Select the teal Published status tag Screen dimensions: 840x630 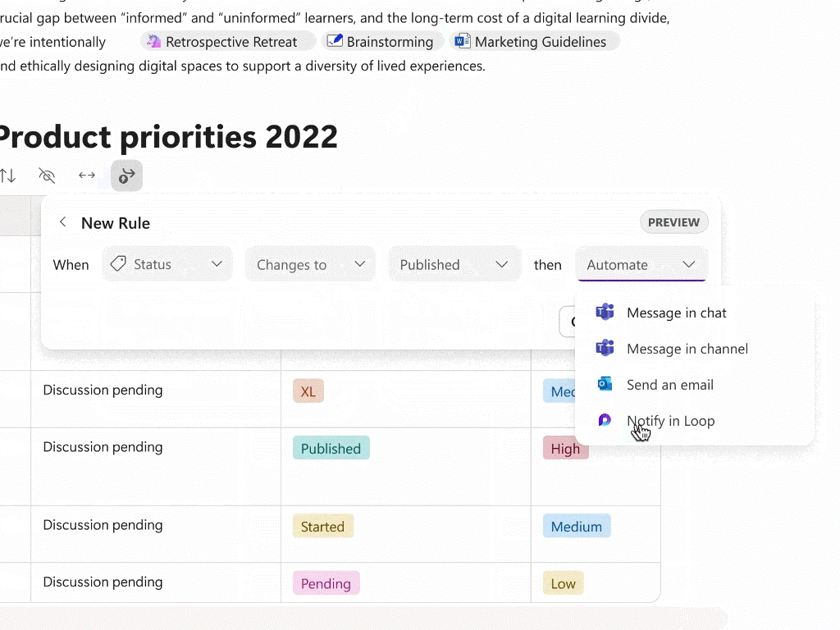(331, 448)
